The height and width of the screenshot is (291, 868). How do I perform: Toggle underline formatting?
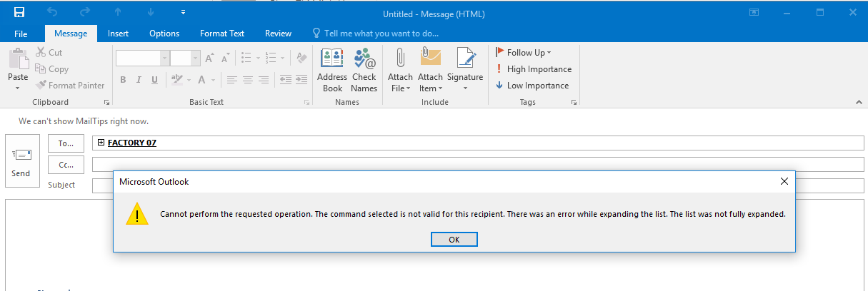[153, 80]
